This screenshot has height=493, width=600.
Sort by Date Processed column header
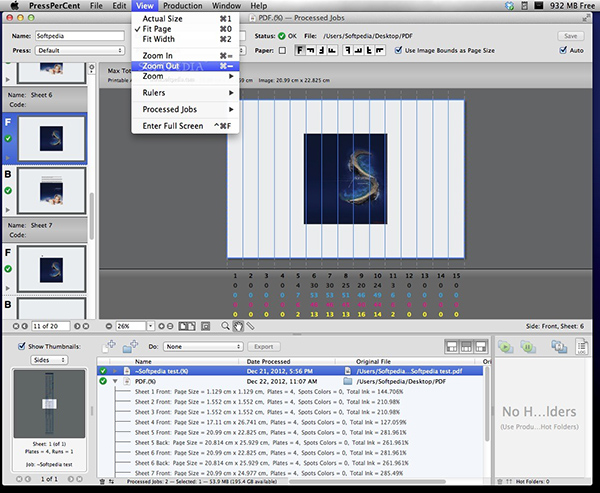tap(287, 361)
